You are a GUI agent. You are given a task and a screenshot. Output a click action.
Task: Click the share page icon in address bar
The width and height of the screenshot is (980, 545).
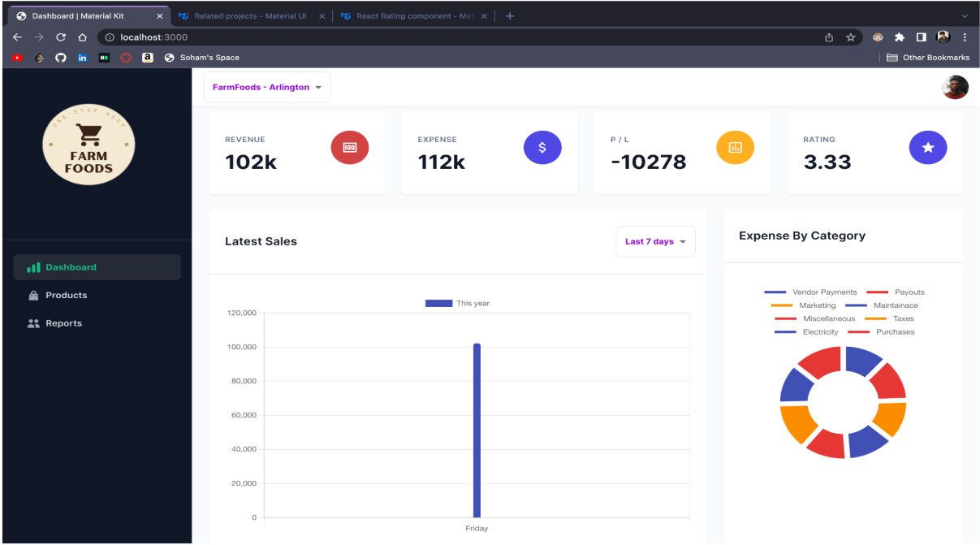click(x=829, y=37)
